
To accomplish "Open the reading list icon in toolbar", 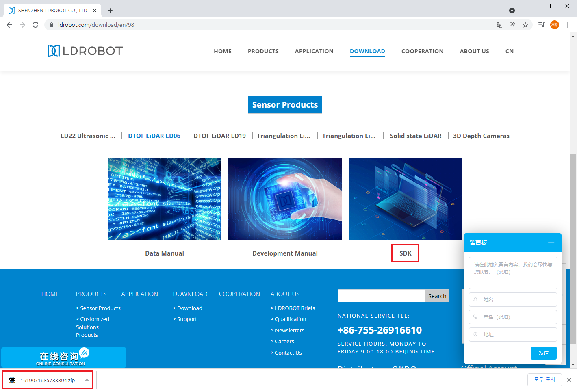I will pos(541,25).
